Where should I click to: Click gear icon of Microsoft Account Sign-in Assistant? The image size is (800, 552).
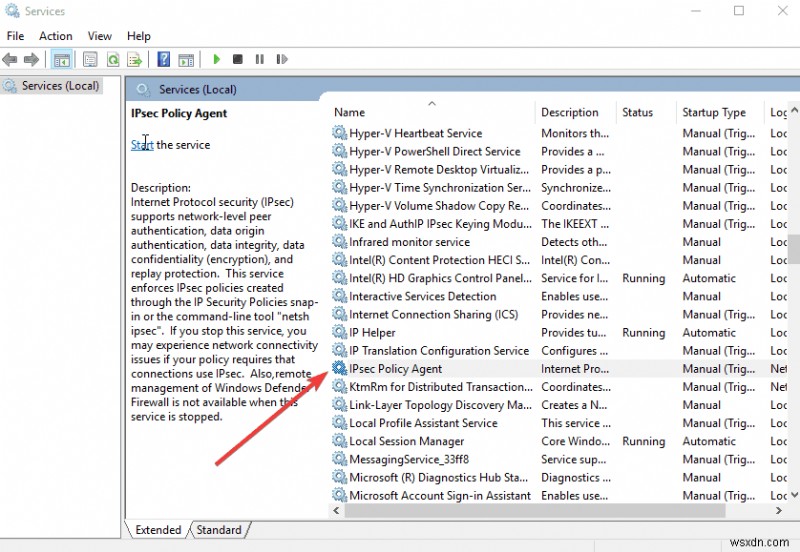click(x=339, y=495)
